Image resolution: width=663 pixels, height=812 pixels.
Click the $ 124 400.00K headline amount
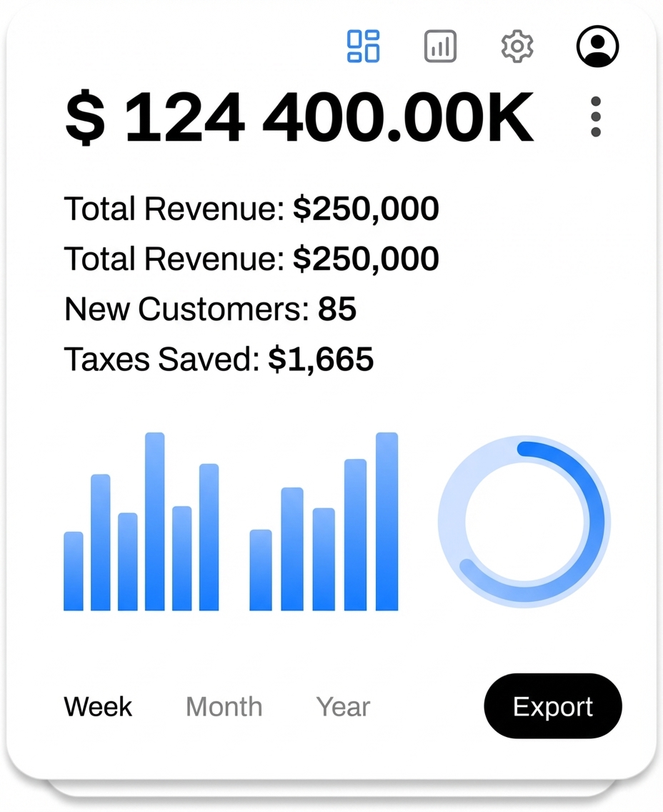coord(299,117)
